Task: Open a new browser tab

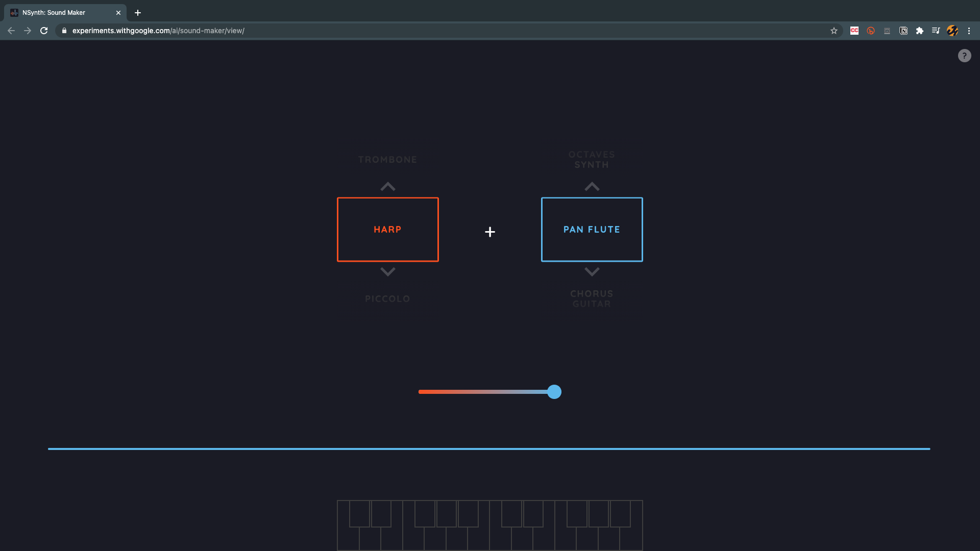Action: pos(138,13)
